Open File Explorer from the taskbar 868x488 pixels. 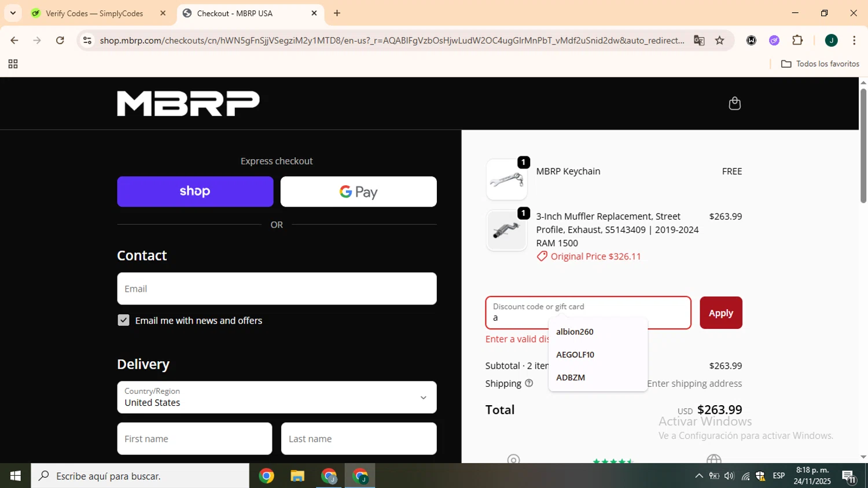[297, 476]
